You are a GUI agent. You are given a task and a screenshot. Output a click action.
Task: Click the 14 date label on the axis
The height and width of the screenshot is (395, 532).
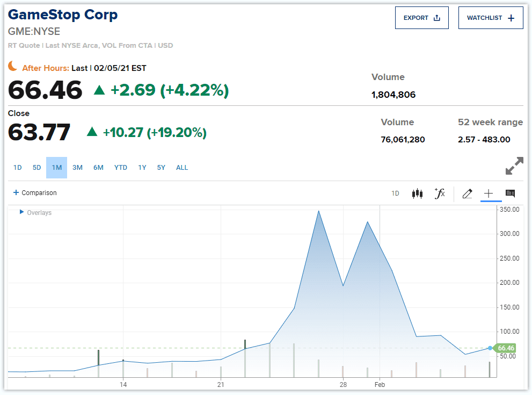pos(123,384)
